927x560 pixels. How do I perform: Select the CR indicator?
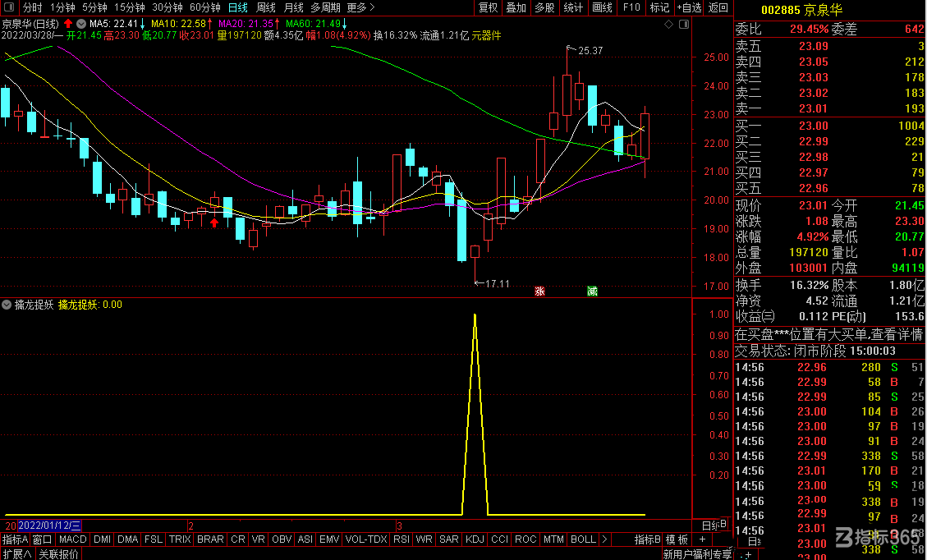(x=238, y=539)
